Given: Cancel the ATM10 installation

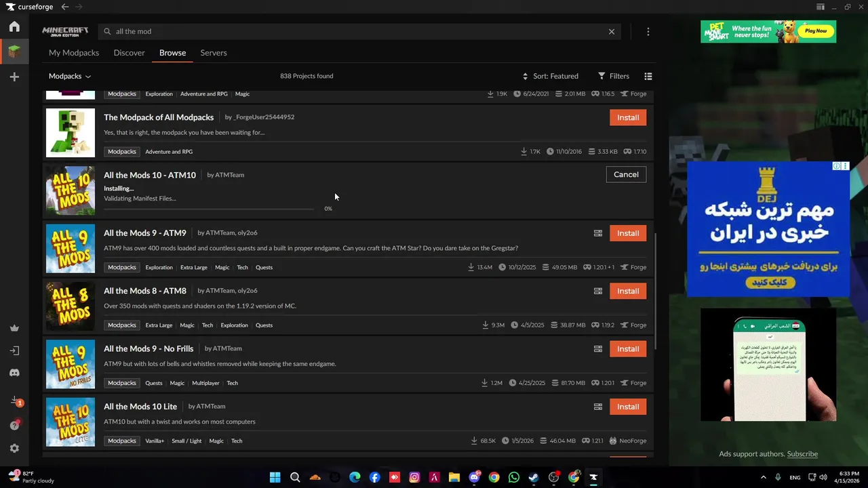Looking at the screenshot, I should tap(626, 175).
